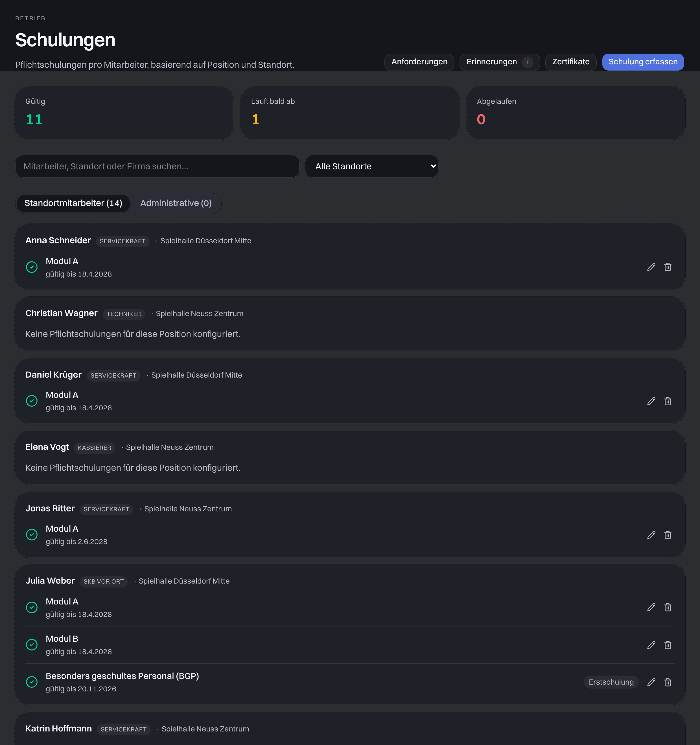This screenshot has width=700, height=745.
Task: Click Anna Schneider's SERVICEKRAFT badge
Action: pos(123,241)
